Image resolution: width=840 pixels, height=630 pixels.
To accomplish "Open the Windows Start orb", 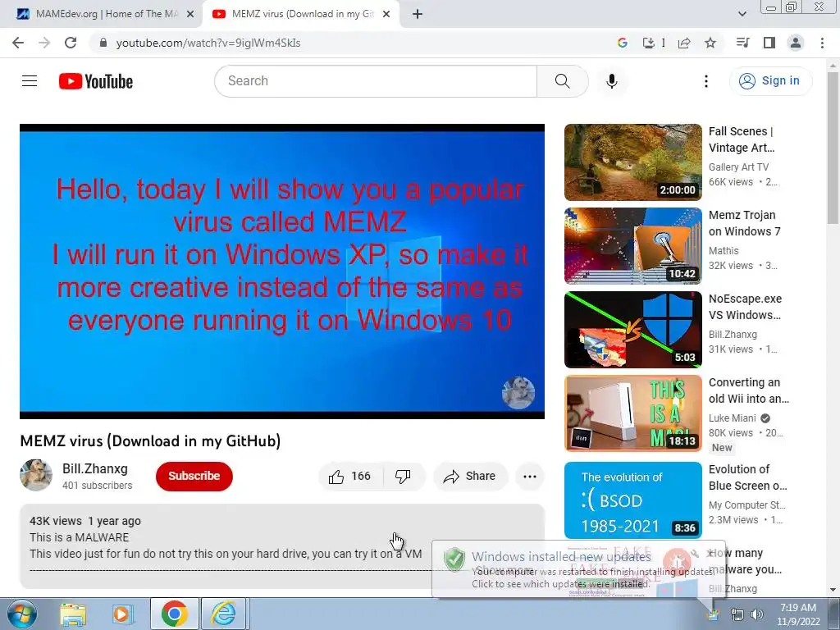I will coord(21,614).
